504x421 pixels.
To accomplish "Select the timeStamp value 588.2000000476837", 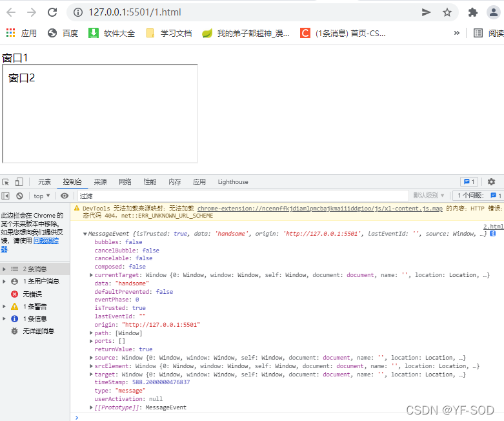I will [x=161, y=382].
